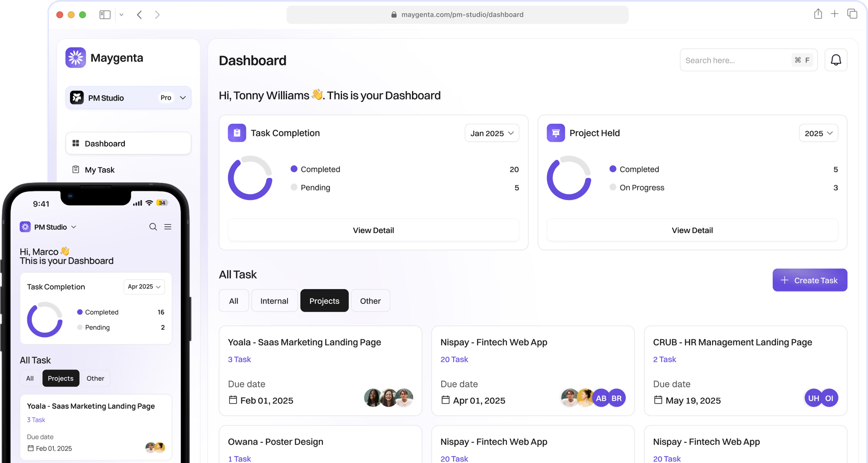
Task: Tap the mobile search magnifier icon
Action: [153, 227]
